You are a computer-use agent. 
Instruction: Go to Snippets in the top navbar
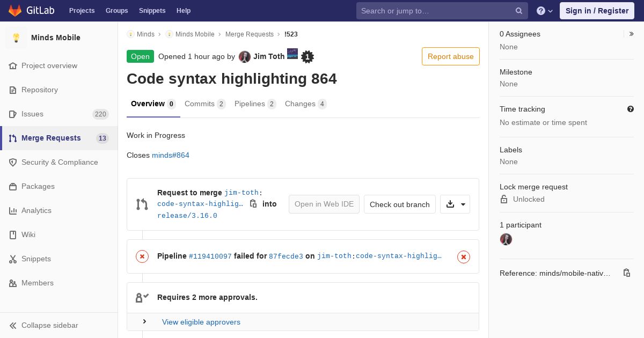click(152, 11)
